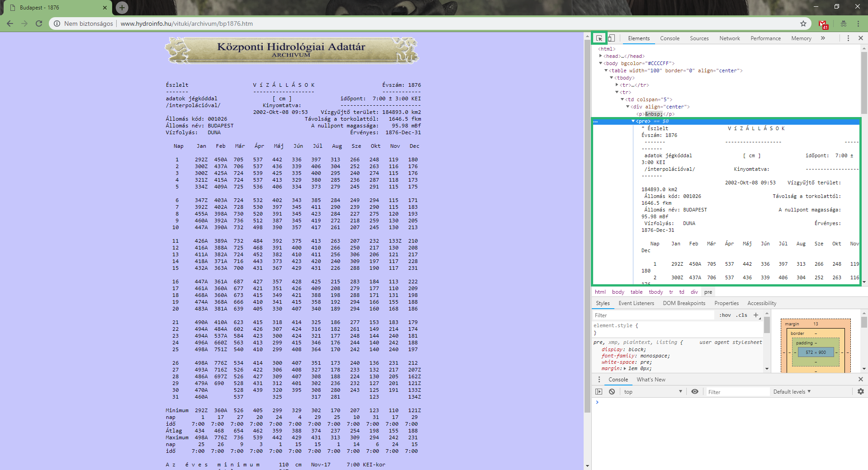Click the pre breadcrumb item
The height and width of the screenshot is (470, 868).
[708, 292]
